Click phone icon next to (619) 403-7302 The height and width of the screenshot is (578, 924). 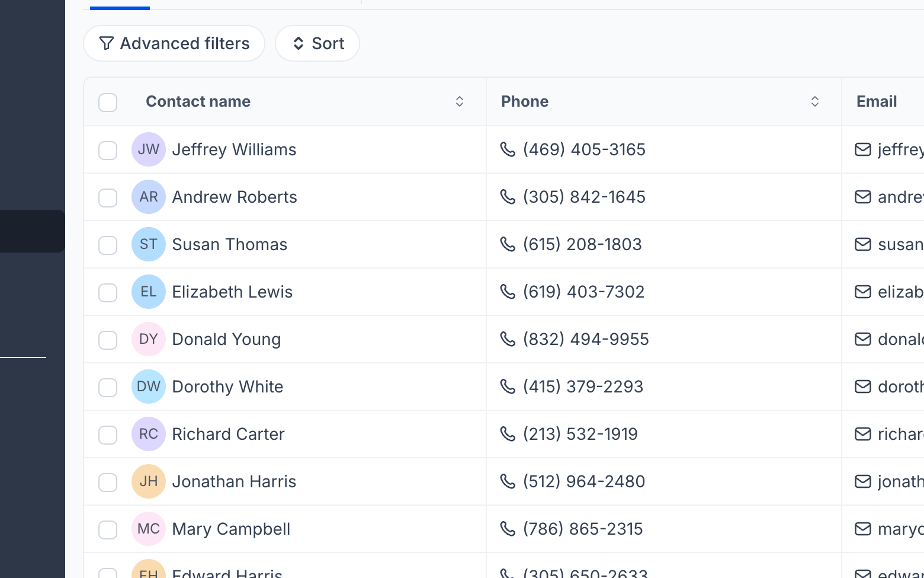tap(508, 292)
